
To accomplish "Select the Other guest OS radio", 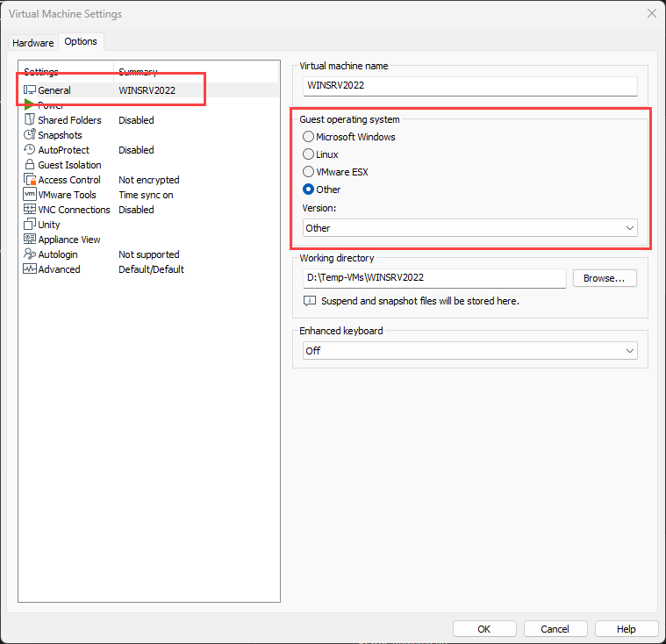I will (x=308, y=189).
